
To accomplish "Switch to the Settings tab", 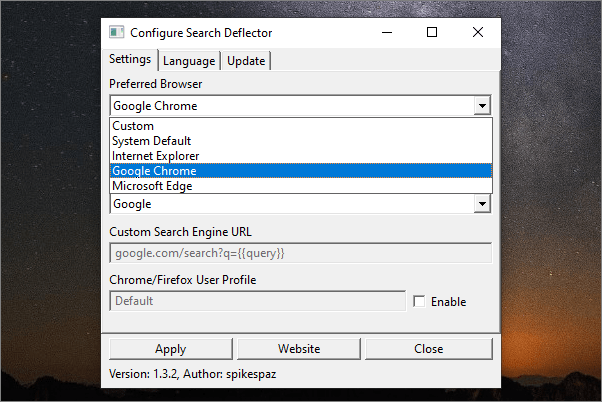I will tap(130, 60).
